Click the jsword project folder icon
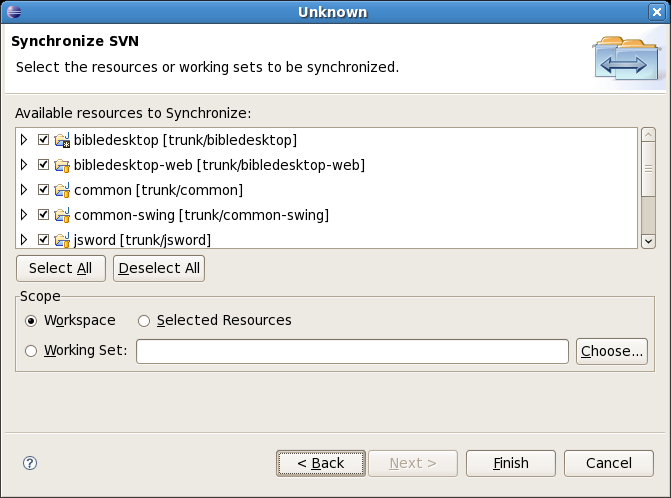 62,239
